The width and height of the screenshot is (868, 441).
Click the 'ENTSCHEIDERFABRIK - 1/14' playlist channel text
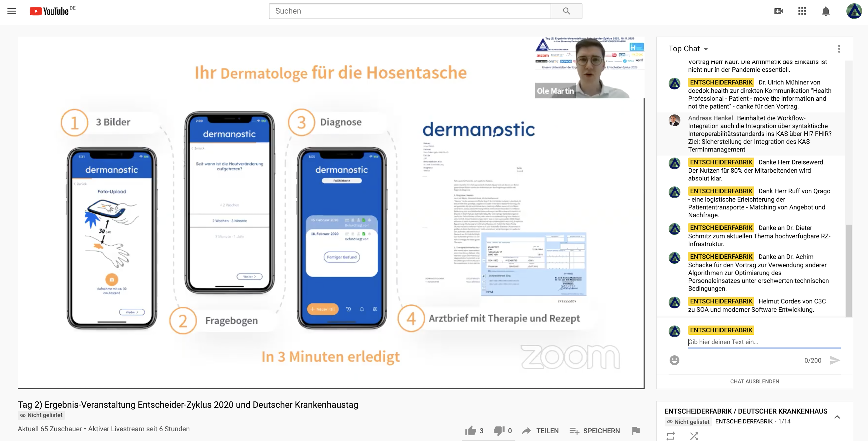click(753, 422)
